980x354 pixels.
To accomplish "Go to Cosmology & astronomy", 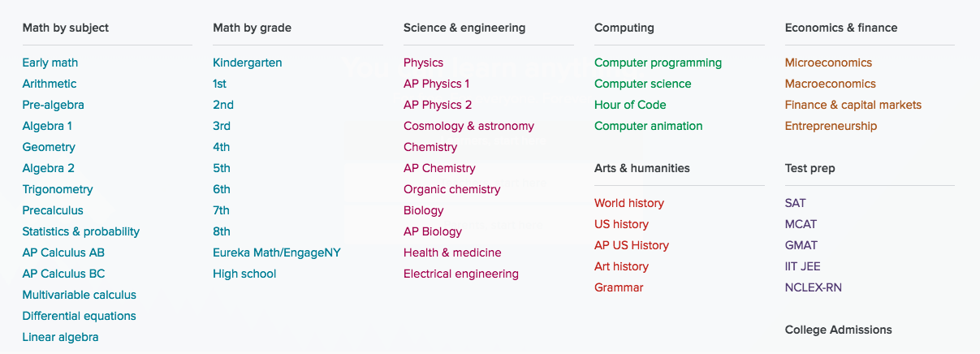I will [x=468, y=126].
